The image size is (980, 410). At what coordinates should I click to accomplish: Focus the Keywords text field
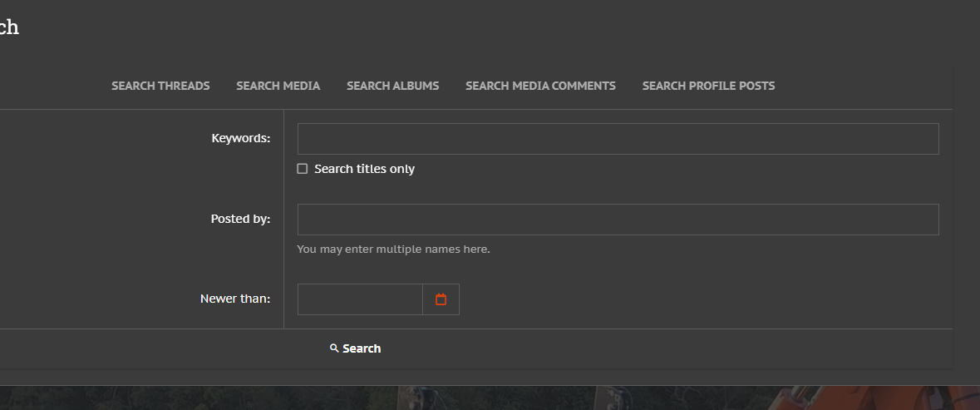(618, 139)
